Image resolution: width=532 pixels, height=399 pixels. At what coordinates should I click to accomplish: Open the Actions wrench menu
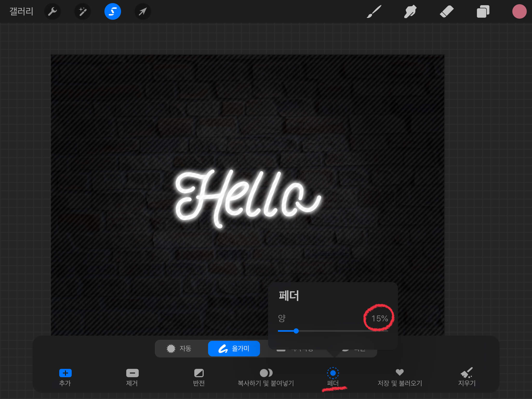click(x=52, y=11)
